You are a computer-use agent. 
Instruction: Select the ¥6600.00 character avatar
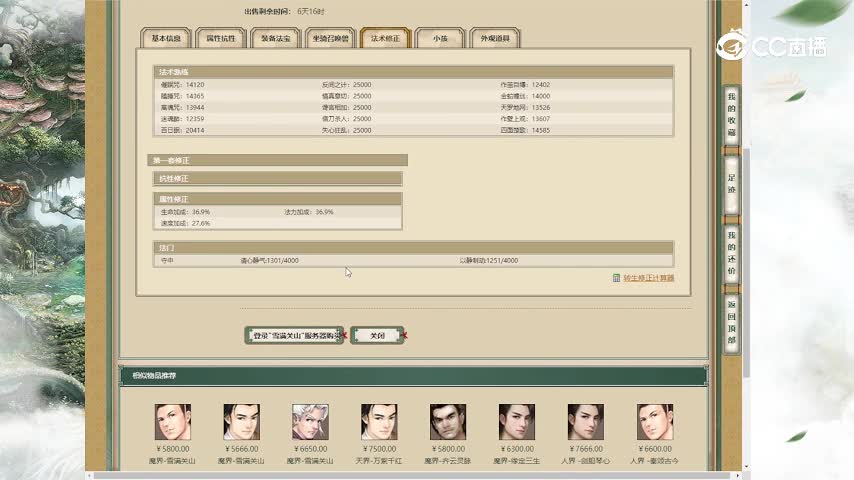[x=654, y=422]
